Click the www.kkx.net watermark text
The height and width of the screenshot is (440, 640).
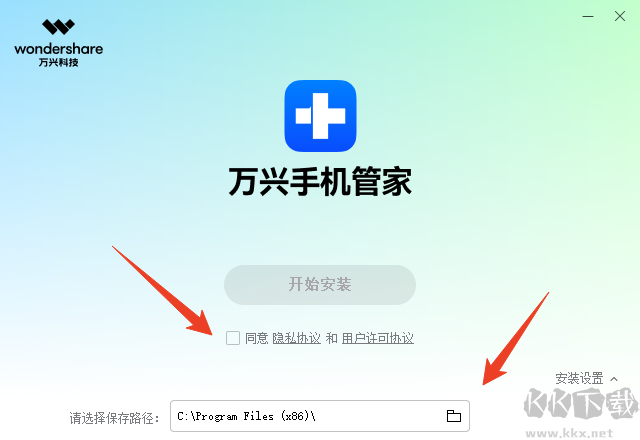[x=569, y=432]
